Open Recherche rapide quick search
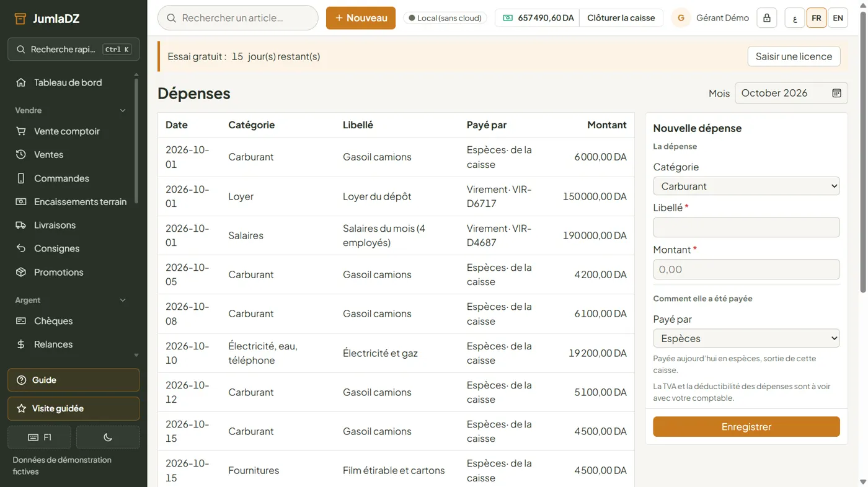The width and height of the screenshot is (868, 487). point(73,50)
